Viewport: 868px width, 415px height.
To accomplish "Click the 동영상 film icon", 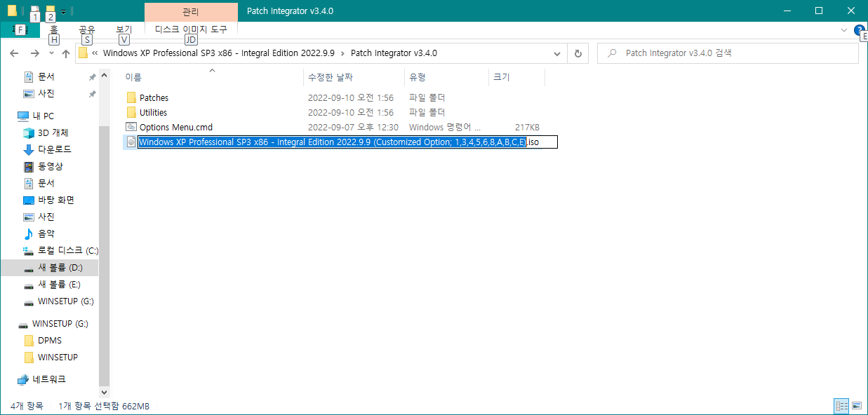I will 29,166.
